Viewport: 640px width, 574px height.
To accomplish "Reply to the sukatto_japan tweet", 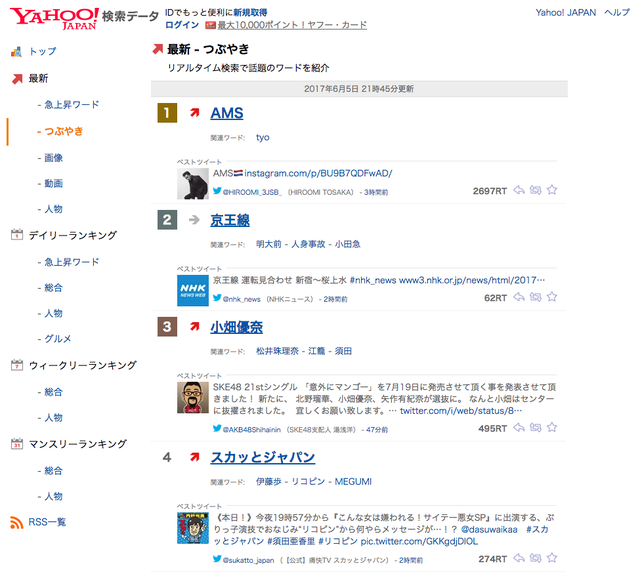I will 519,558.
